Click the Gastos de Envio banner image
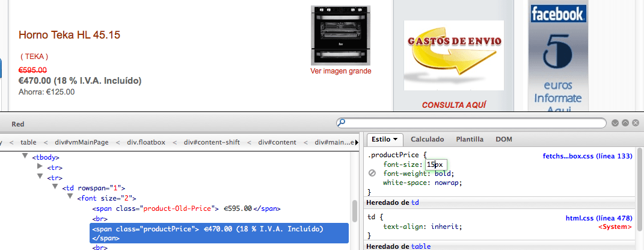Screen dimensions: 644x250 pos(453,55)
